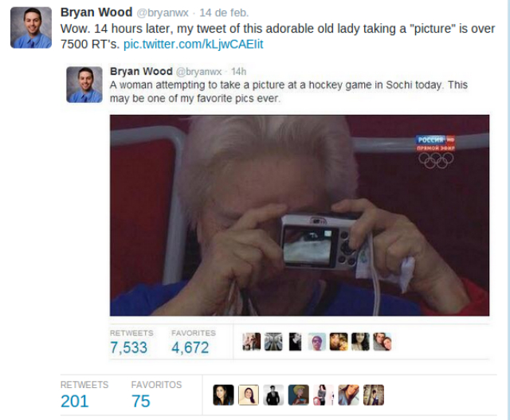Click the @bryanwx handle in top tweet
510x420 pixels.
coord(163,13)
